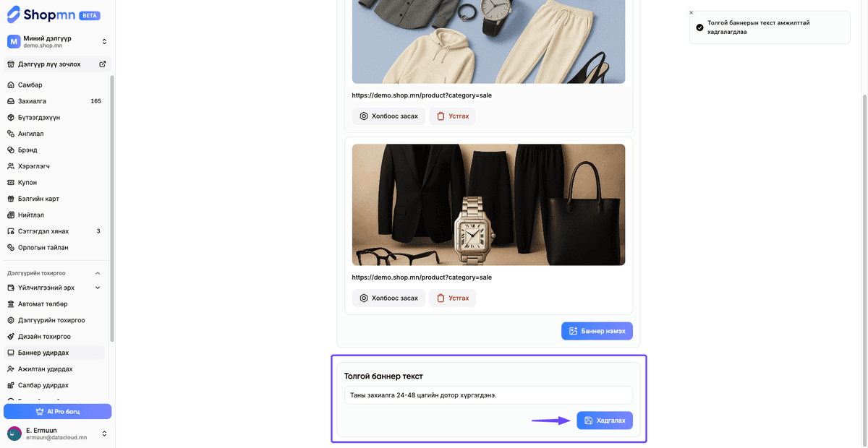Click the Баннер нэмэх button

click(597, 331)
